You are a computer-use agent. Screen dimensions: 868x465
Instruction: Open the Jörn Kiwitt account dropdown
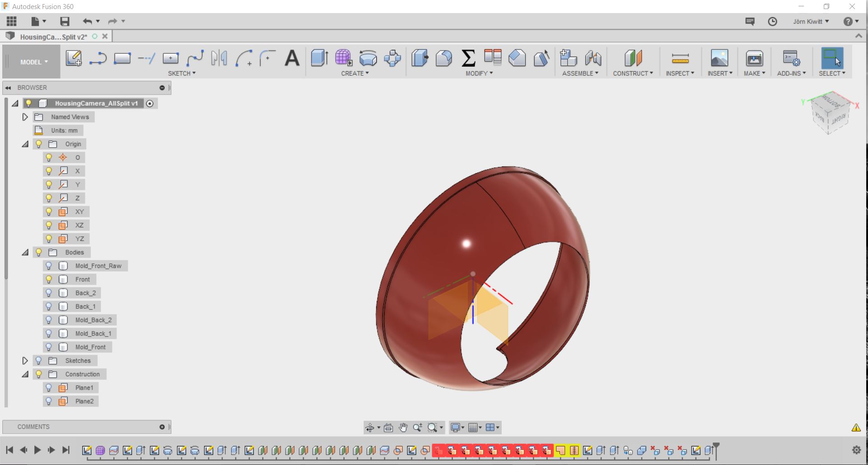(x=811, y=21)
